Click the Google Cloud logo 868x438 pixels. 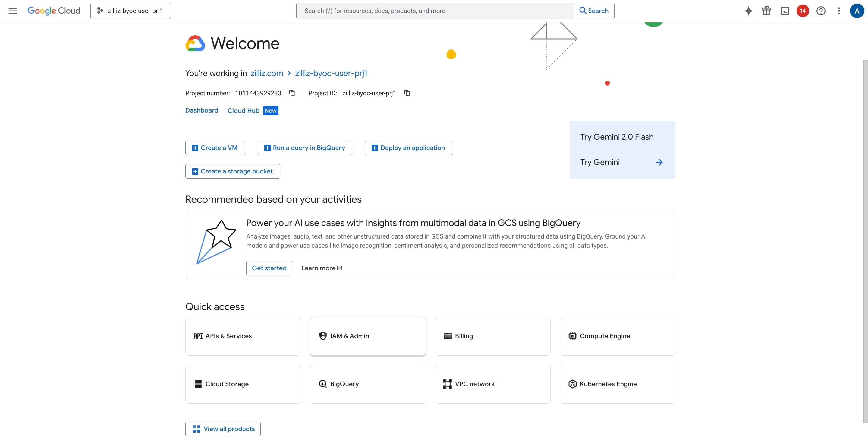pos(54,11)
